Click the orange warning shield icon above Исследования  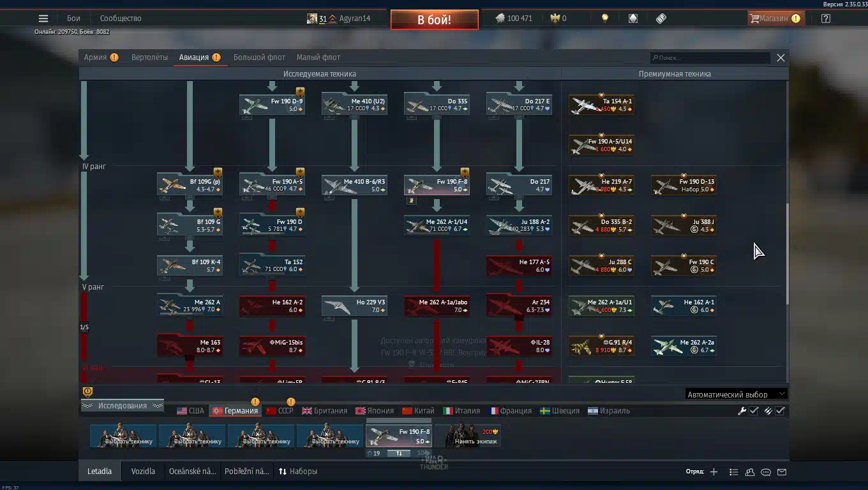(88, 392)
